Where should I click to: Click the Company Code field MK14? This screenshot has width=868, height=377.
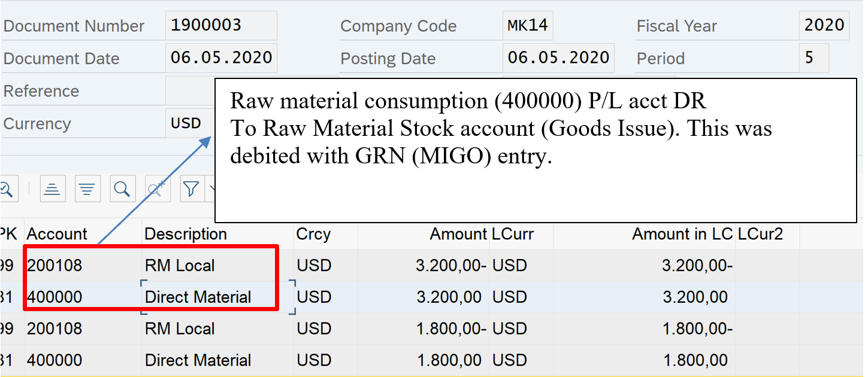pyautogui.click(x=527, y=26)
